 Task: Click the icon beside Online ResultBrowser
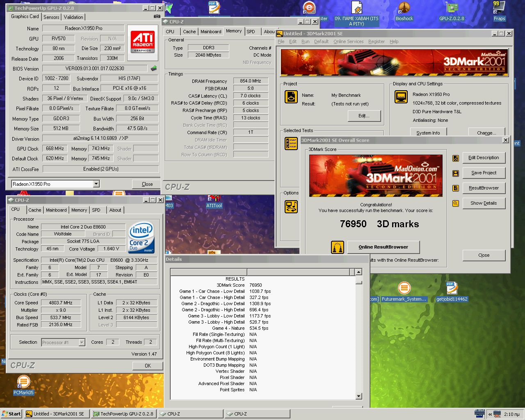click(x=338, y=247)
